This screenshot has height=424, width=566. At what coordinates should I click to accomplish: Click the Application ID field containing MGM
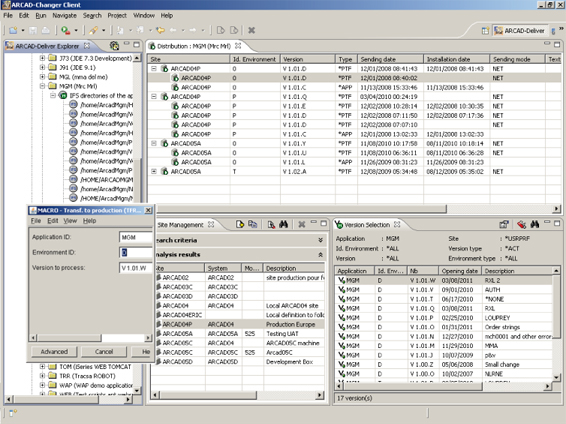coord(136,237)
